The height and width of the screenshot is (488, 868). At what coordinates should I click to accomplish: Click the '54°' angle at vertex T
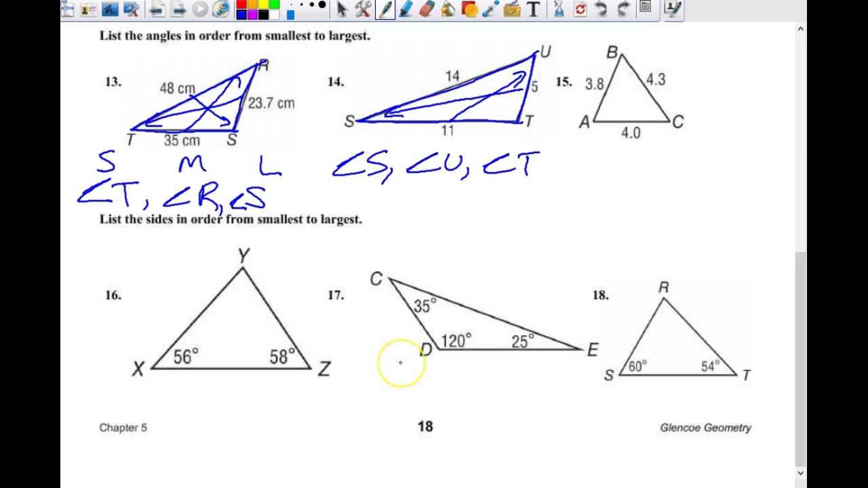(711, 366)
